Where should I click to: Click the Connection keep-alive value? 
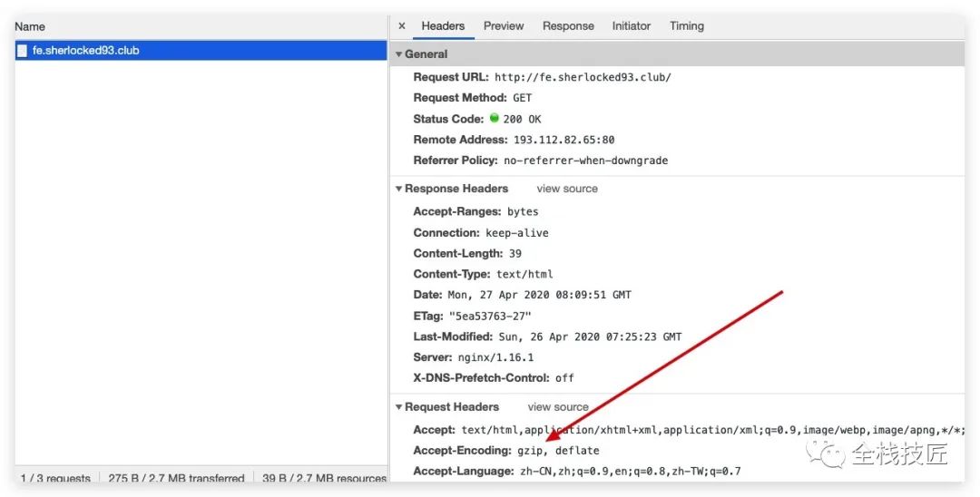tap(517, 233)
